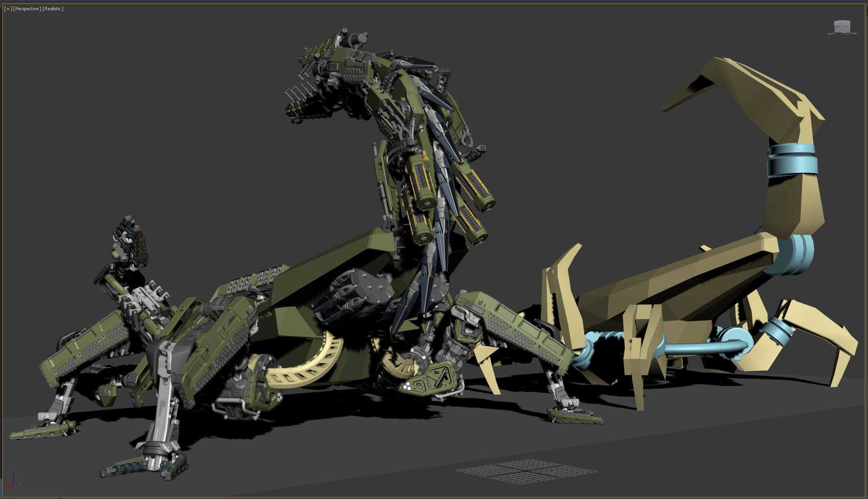Open the Realistic shading mode menu
The width and height of the screenshot is (868, 499).
click(x=53, y=9)
